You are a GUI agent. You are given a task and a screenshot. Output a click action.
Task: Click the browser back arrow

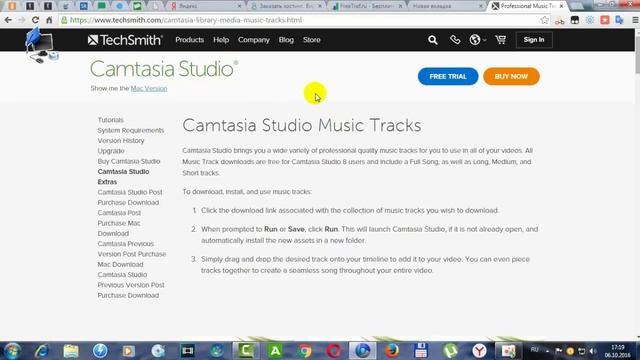8,20
